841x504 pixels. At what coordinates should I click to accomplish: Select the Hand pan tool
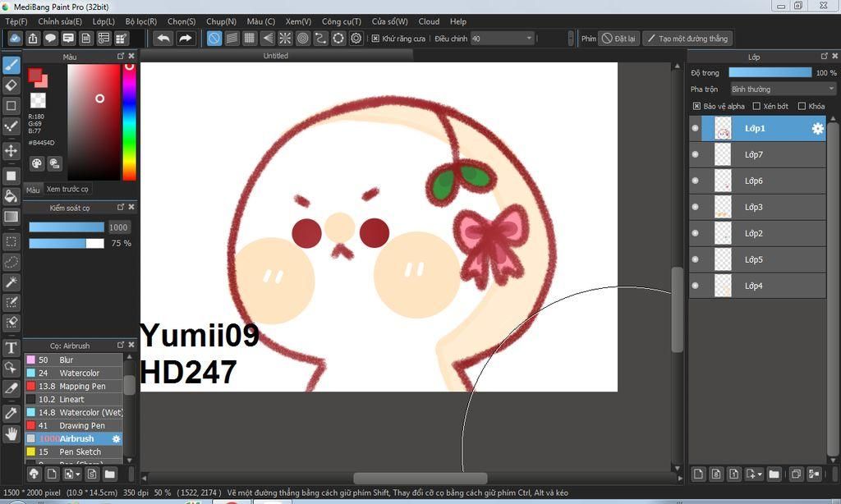coord(11,433)
